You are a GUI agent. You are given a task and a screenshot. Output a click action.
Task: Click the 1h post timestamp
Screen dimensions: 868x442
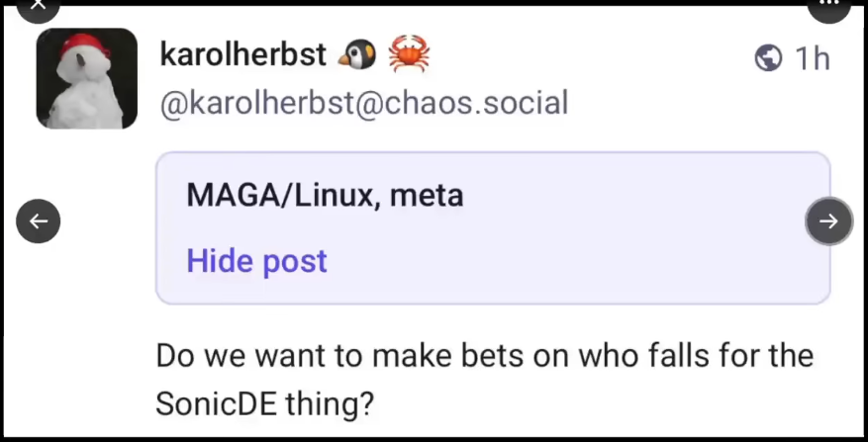pyautogui.click(x=813, y=58)
